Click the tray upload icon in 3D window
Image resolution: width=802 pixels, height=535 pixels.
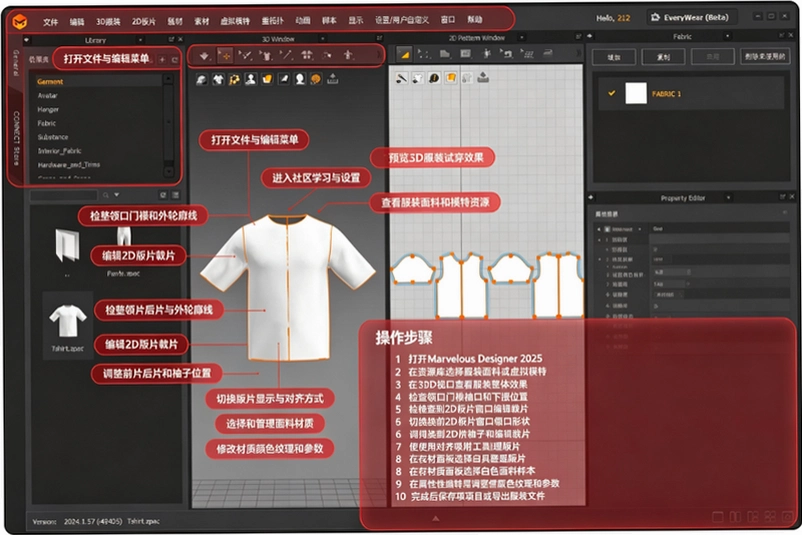tap(332, 79)
